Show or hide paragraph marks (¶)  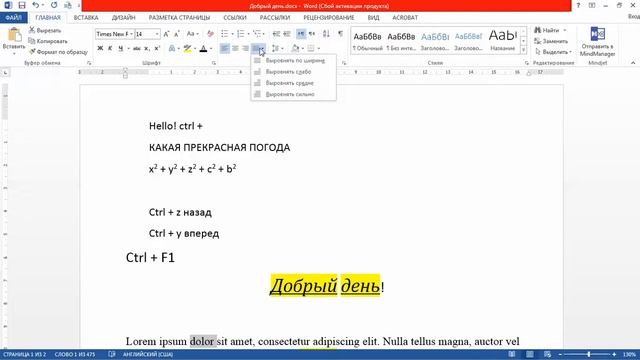[x=340, y=34]
